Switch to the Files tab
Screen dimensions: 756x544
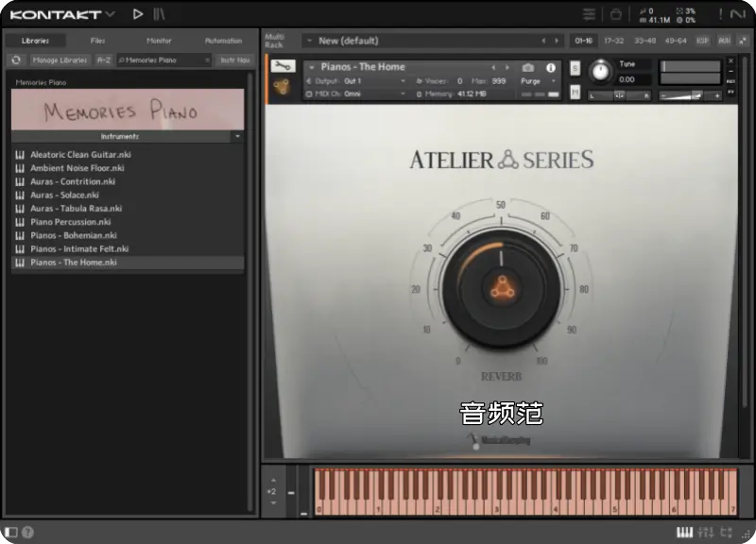(x=97, y=41)
